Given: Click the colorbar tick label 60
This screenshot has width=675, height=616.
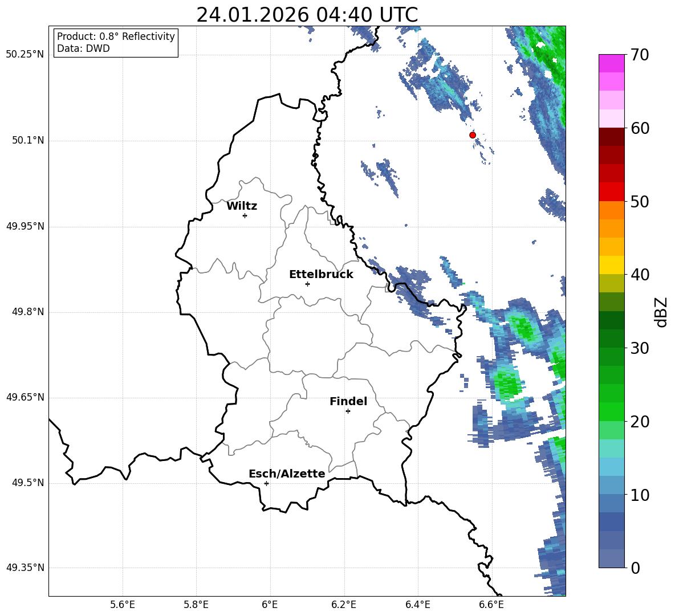Looking at the screenshot, I should (x=640, y=128).
